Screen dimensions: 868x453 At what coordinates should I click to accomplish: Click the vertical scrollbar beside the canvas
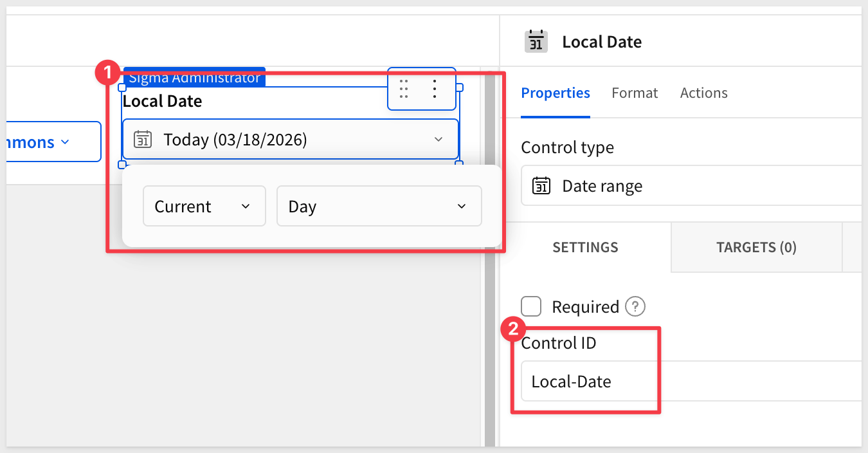[489, 257]
